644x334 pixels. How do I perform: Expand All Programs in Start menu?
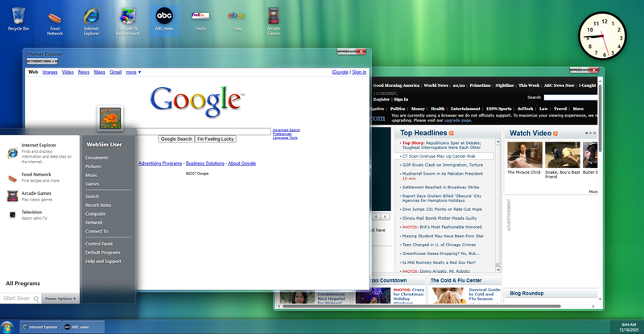click(23, 283)
